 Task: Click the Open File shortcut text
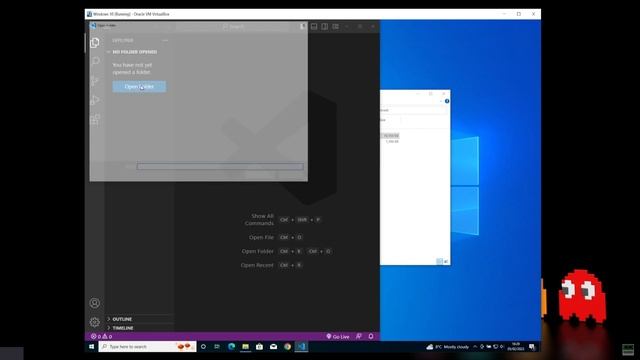261,237
